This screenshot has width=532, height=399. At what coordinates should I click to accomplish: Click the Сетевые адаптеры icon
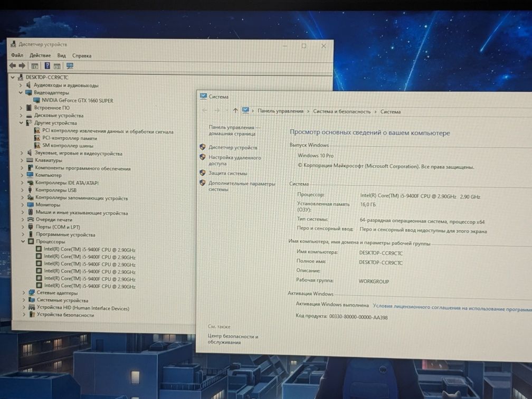[32, 292]
